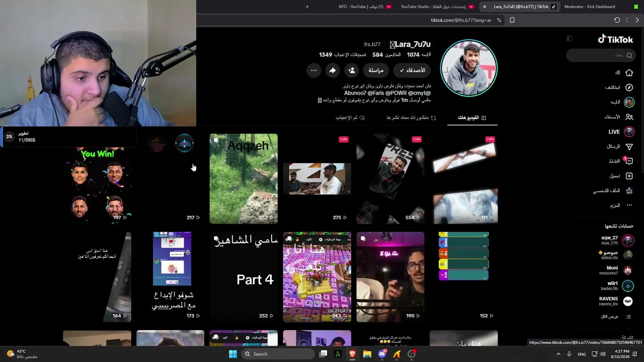Viewport: 644px width, 362px height.
Task: Open Discord from the taskbar
Action: pyautogui.click(x=382, y=354)
